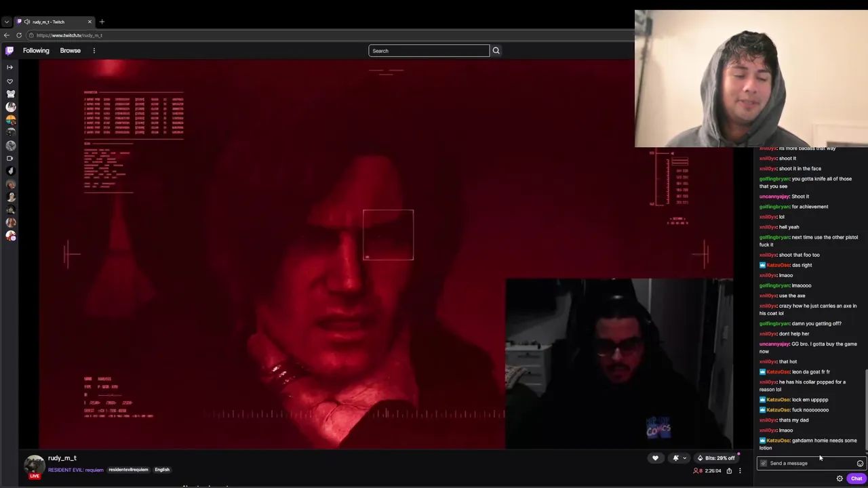The height and width of the screenshot is (488, 868).
Task: Expand the collapsed left sidebar arrow
Action: click(9, 67)
